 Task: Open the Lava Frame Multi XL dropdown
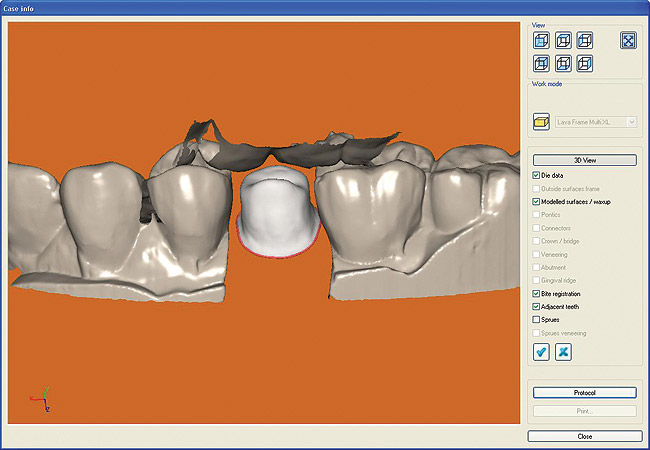630,122
